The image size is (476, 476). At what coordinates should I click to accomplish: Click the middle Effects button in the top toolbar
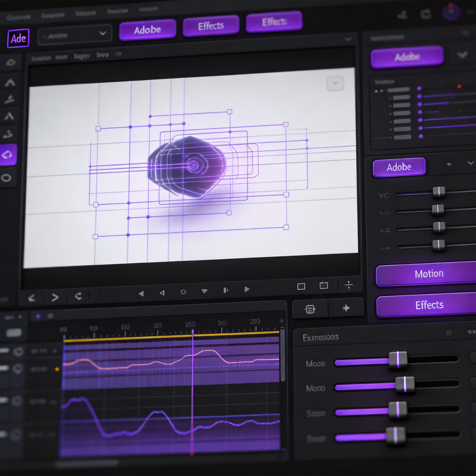pos(211,26)
